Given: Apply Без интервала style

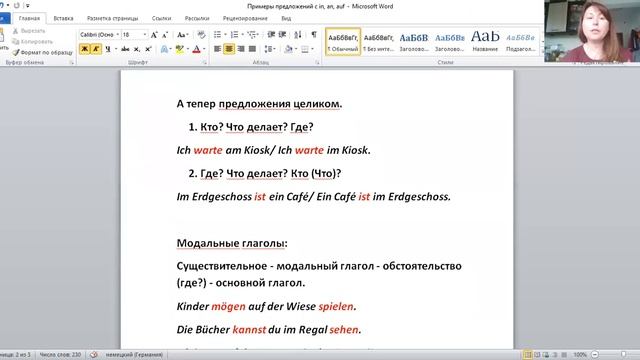Looking at the screenshot, I should click(x=378, y=42).
